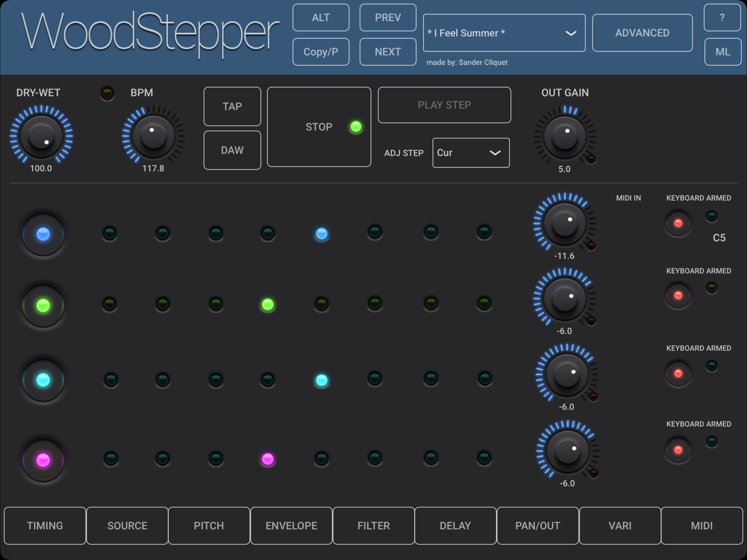Toggle fourth row red keyboard armed button
This screenshot has width=747, height=560.
(x=678, y=450)
